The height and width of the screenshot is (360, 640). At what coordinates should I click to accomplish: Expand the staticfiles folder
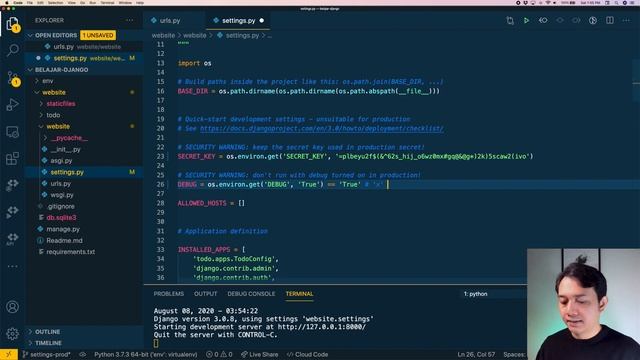click(84, 104)
